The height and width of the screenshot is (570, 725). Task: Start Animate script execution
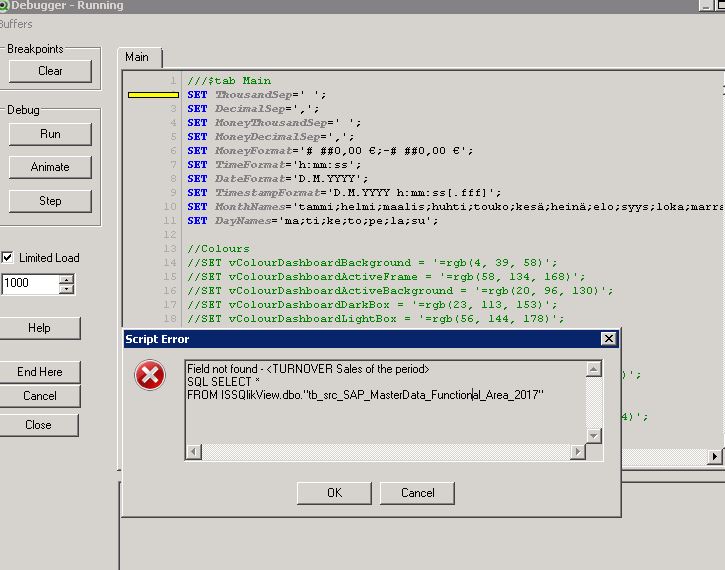click(50, 167)
